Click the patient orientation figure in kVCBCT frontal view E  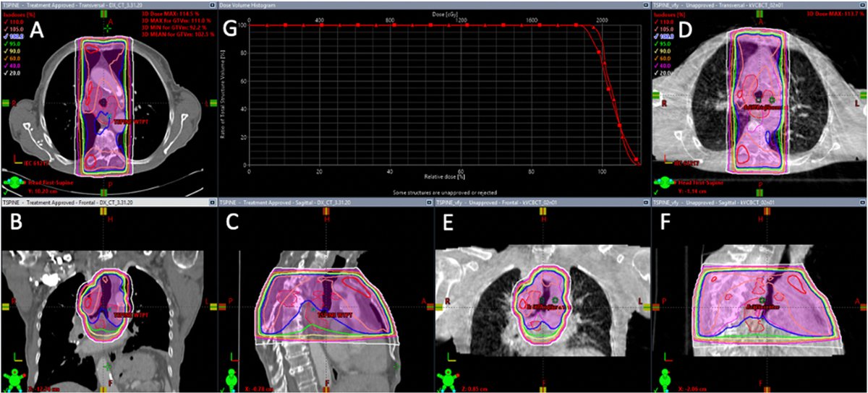(447, 380)
